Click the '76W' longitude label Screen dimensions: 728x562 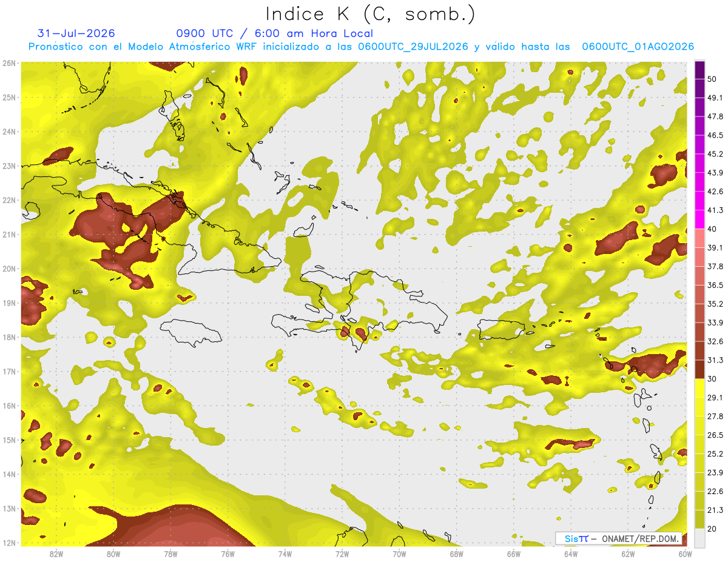pyautogui.click(x=228, y=554)
